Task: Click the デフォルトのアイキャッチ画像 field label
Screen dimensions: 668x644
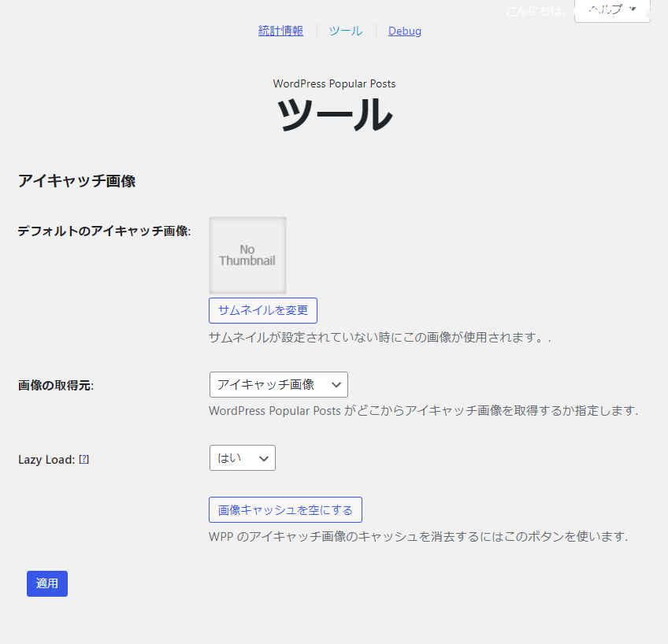Action: click(x=104, y=231)
